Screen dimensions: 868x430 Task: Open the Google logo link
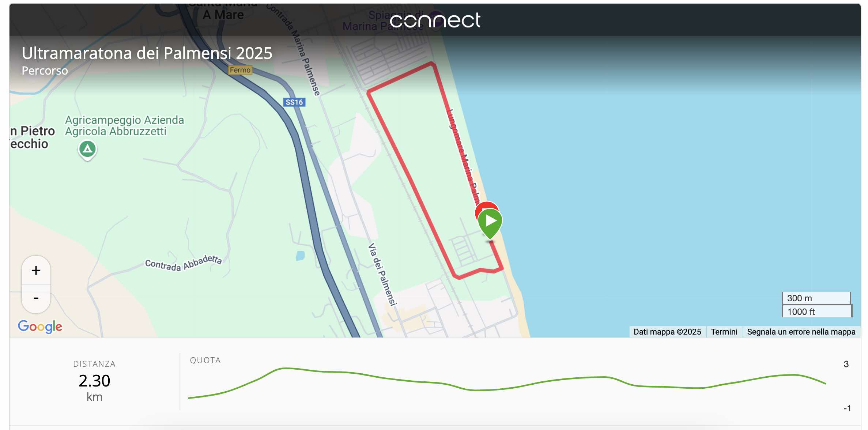point(40,327)
